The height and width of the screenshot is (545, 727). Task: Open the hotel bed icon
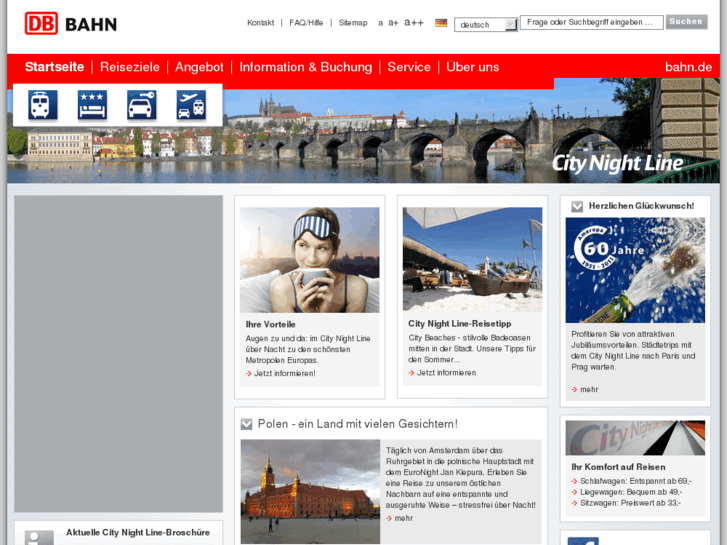pos(92,105)
